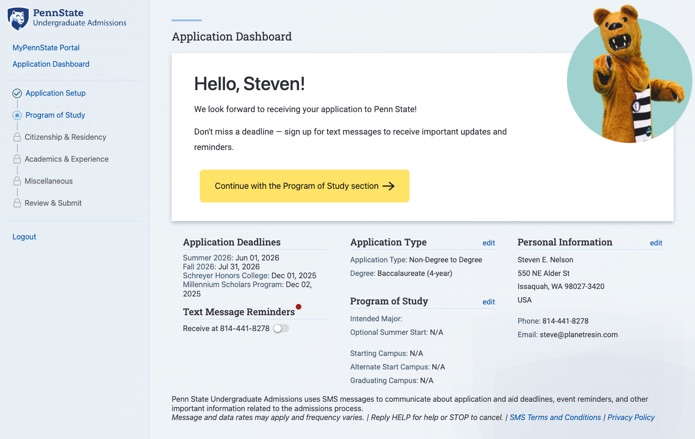Click the Millennium Scholars Program deadline
The image size is (695, 439).
(x=247, y=289)
